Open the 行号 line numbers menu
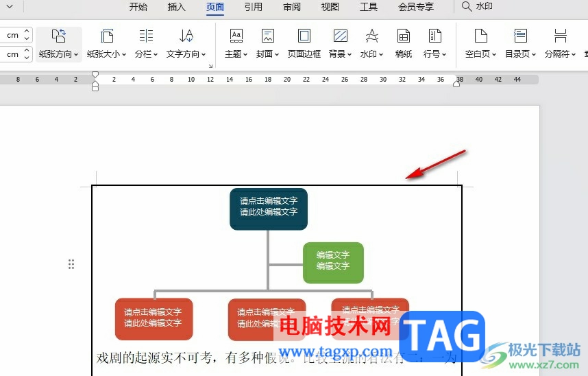Screen dimensions: 588x376 point(434,44)
